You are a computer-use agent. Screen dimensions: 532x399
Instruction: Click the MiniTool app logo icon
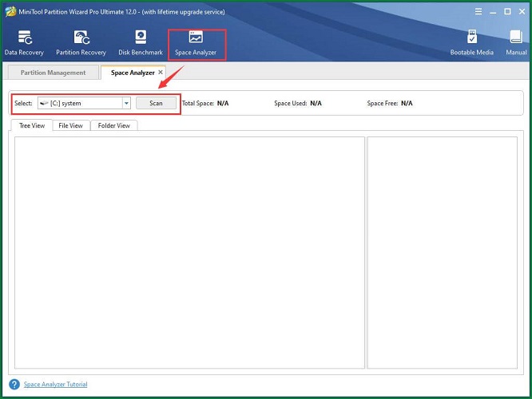pyautogui.click(x=10, y=11)
